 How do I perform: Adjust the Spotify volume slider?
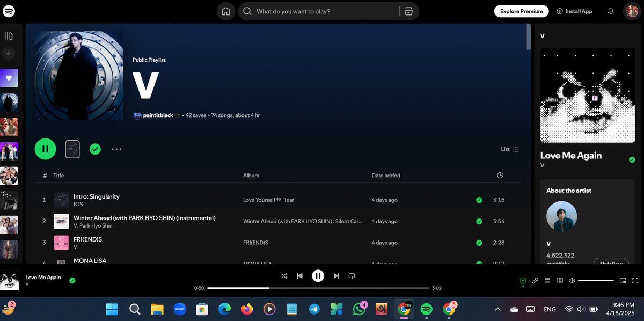coord(596,280)
